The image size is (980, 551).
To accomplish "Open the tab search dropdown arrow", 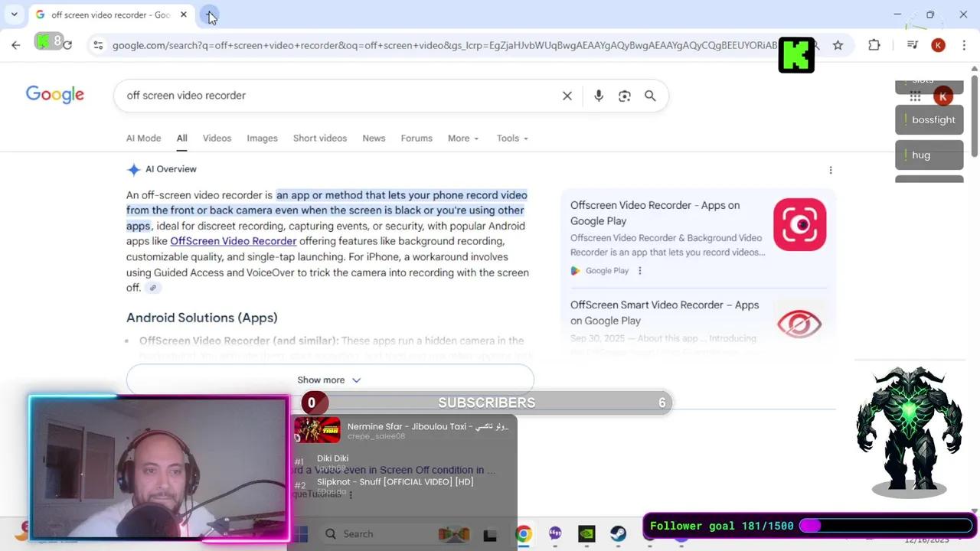I will (14, 15).
